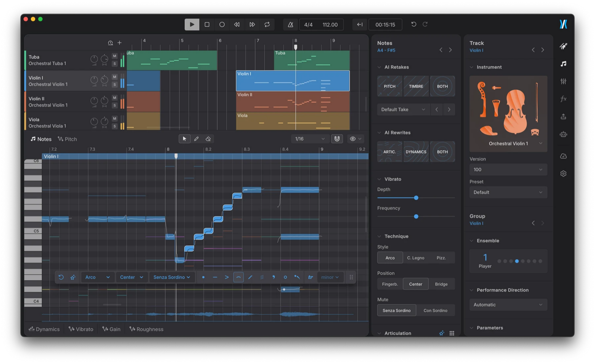The height and width of the screenshot is (364, 595).
Task: Open the 1/16 grid dropdown
Action: (x=310, y=139)
